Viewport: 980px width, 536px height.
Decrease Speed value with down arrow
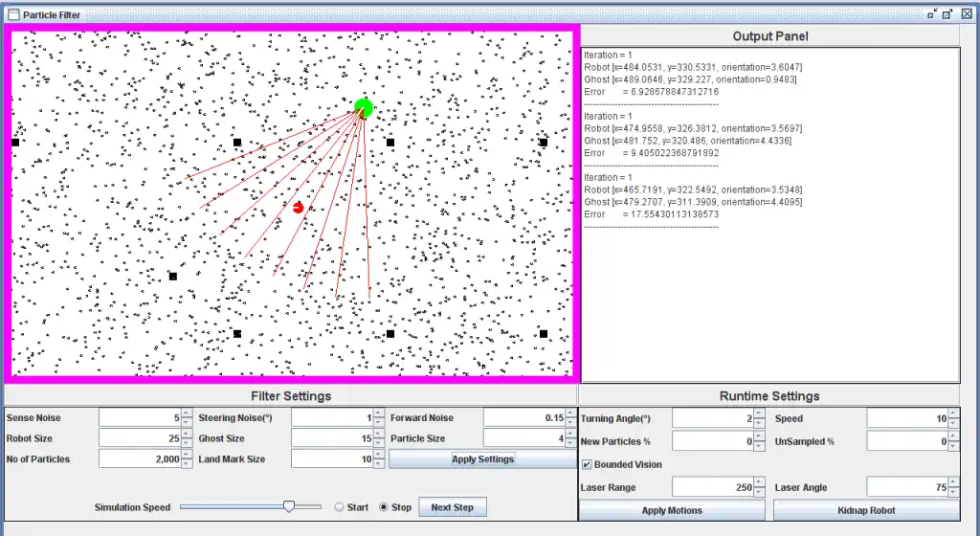[953, 423]
